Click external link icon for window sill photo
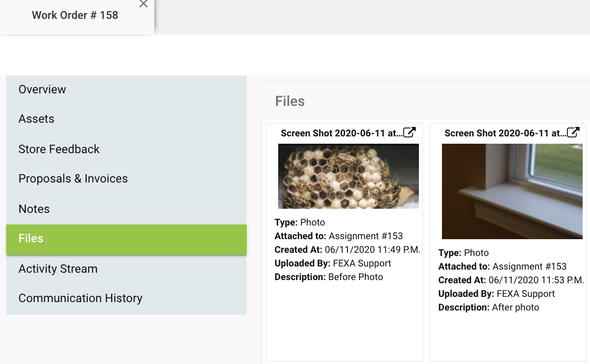The image size is (590, 364). [573, 133]
